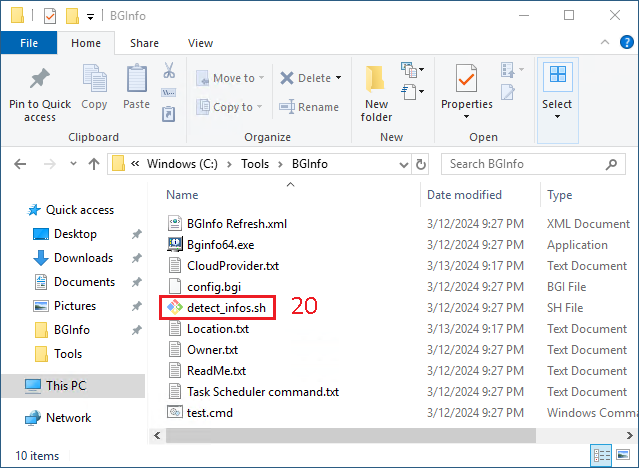Viewport: 639px width, 468px height.
Task: Open the Select ribbon dropdown
Action: pyautogui.click(x=557, y=100)
